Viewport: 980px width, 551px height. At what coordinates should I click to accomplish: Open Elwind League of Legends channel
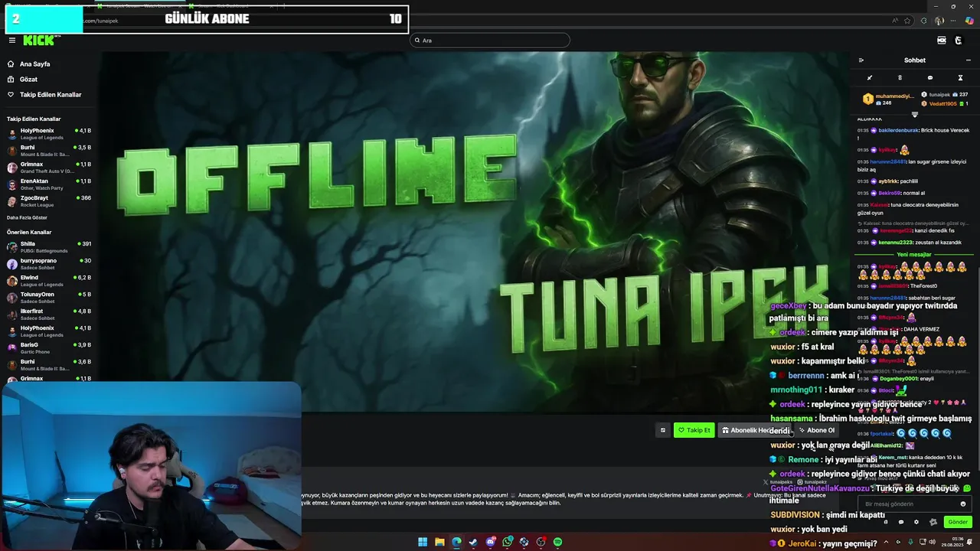point(49,280)
